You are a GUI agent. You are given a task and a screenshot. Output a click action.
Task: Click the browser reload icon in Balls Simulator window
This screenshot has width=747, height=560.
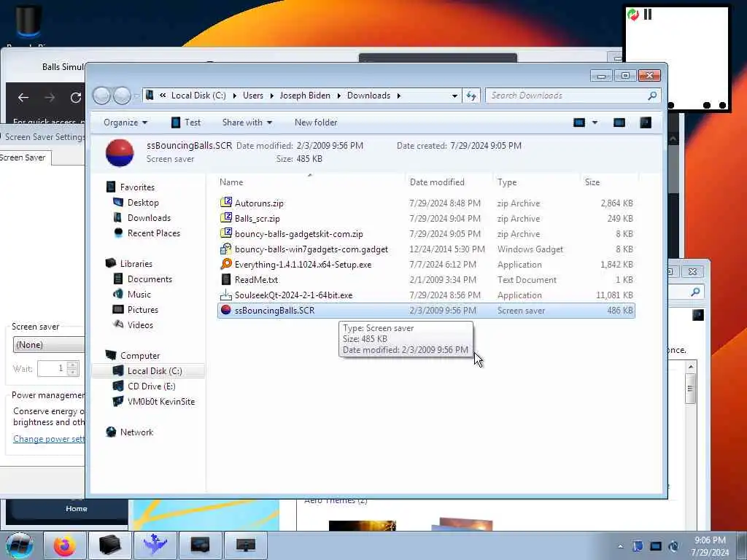76,98
